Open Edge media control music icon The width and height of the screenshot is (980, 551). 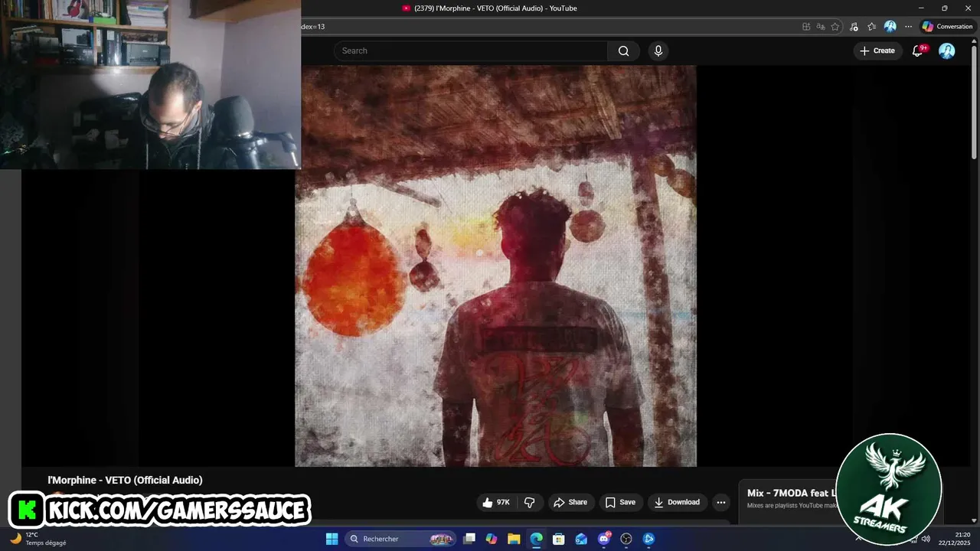coord(854,26)
